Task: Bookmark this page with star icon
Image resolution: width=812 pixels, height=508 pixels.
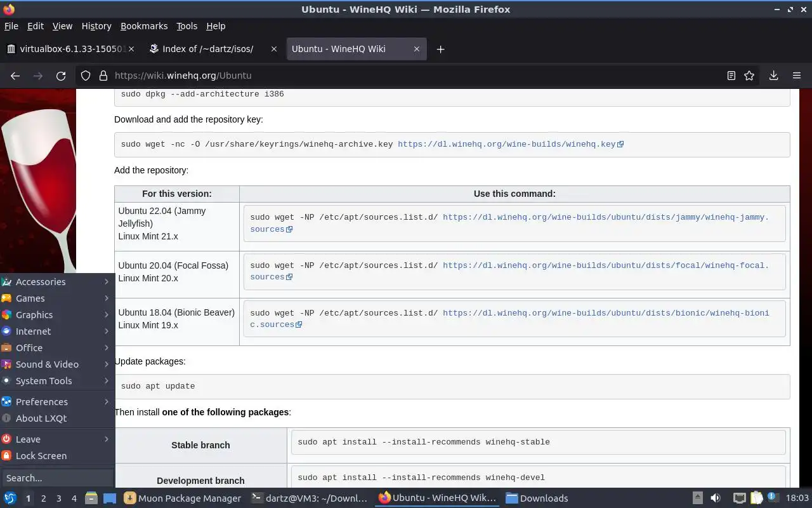Action: point(749,76)
